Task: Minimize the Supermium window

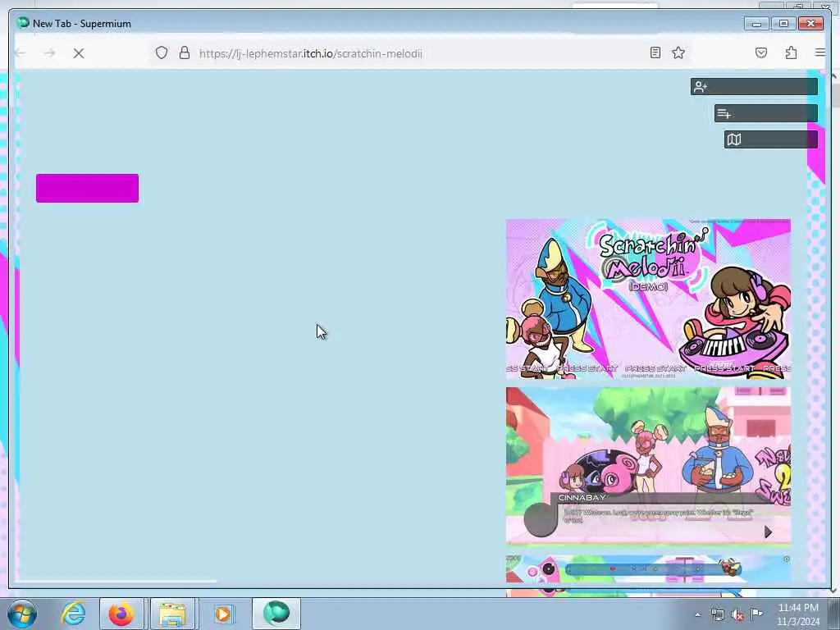Action: click(x=756, y=24)
